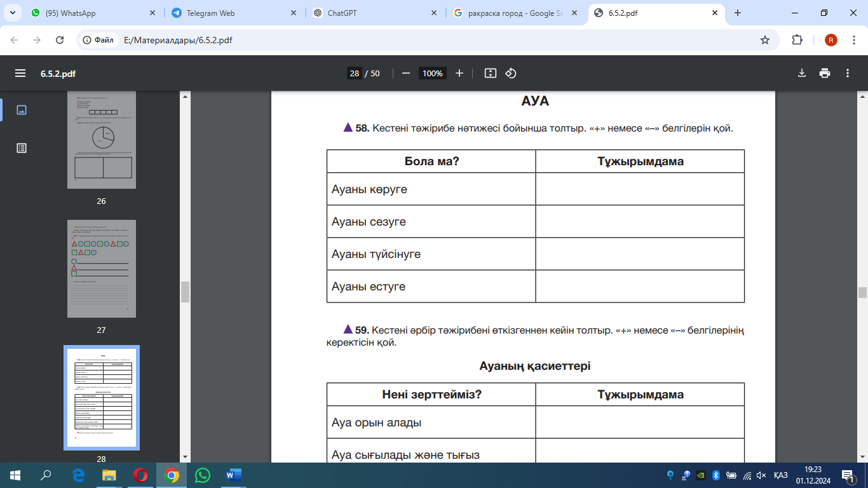
Task: Open the PDF viewer sidebar menu
Action: [20, 73]
